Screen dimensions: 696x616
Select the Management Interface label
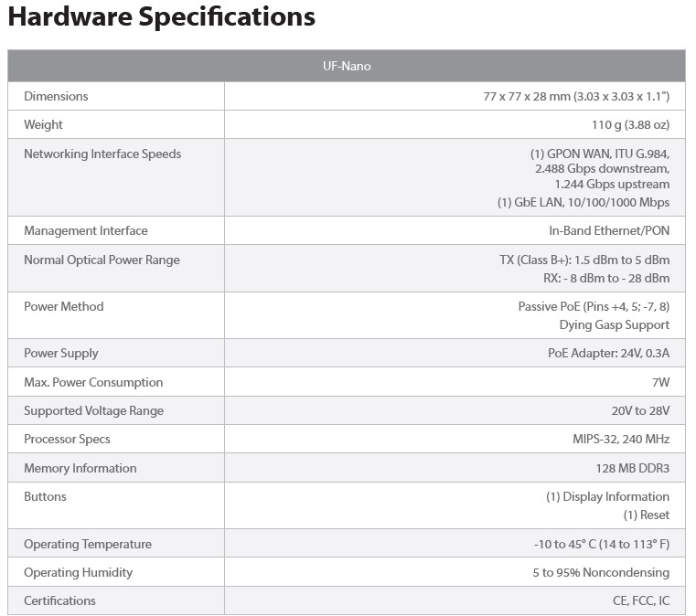86,231
